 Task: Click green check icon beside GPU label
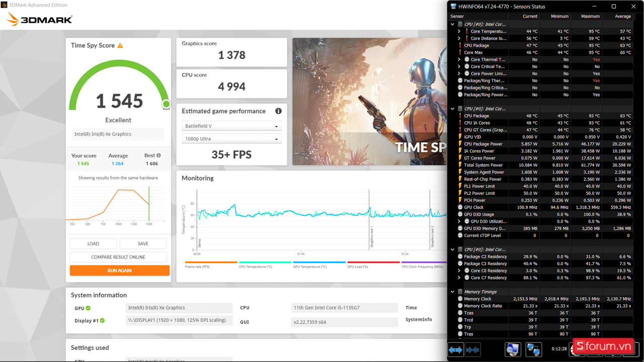pyautogui.click(x=88, y=308)
